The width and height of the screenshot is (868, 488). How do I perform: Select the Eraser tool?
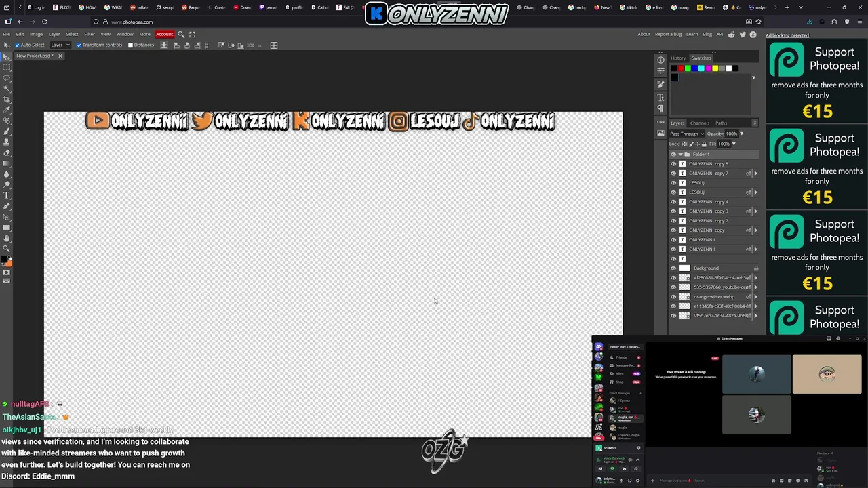[7, 153]
